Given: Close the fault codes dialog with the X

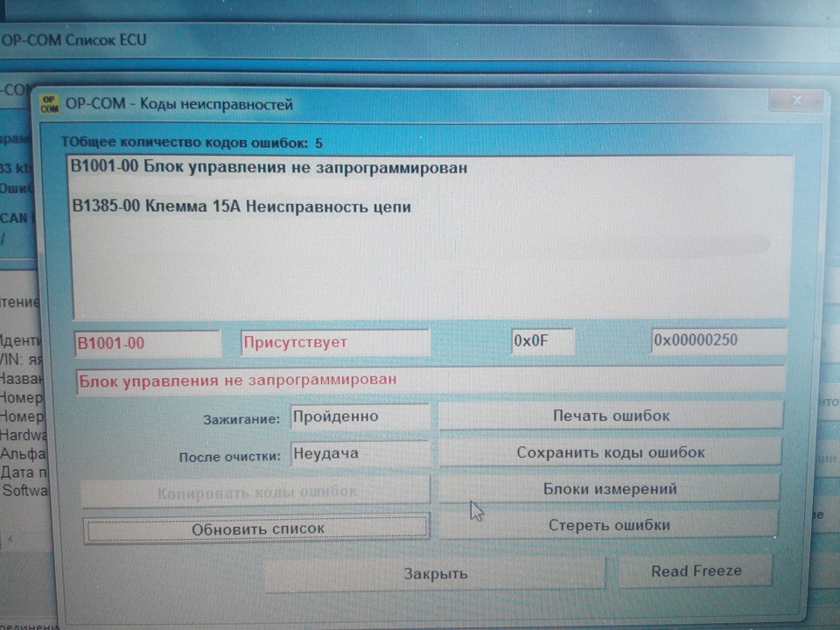Looking at the screenshot, I should coord(796,100).
